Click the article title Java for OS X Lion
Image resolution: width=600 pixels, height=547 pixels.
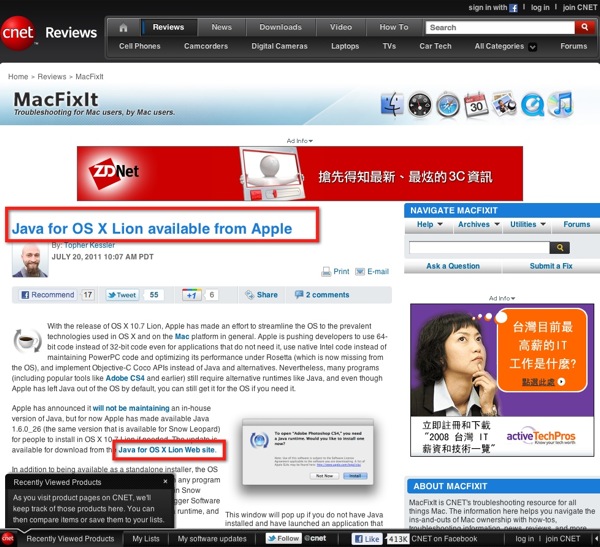152,229
